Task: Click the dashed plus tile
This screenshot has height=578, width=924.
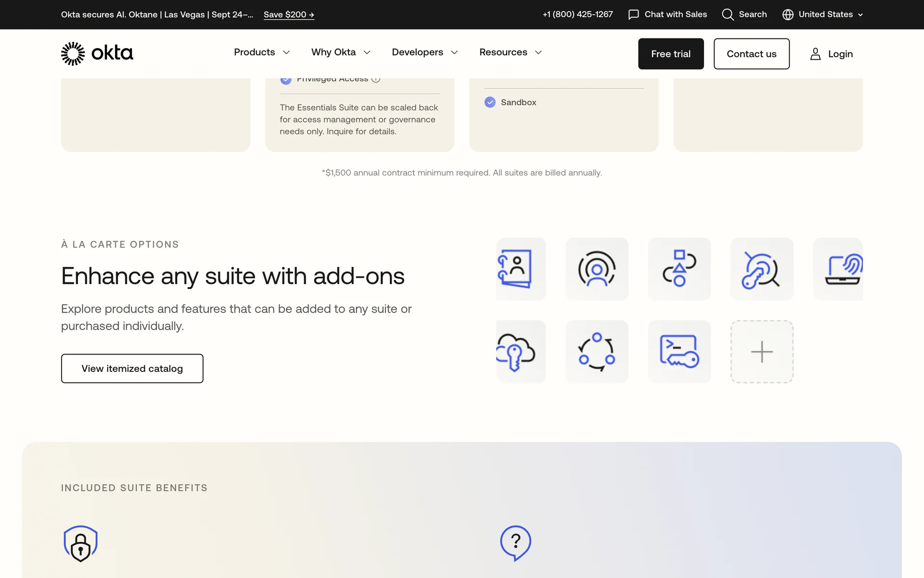Action: click(x=761, y=352)
